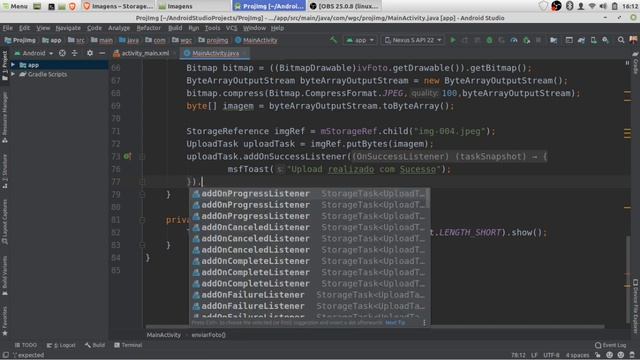Screen dimensions: 640x360
Task: Click the Stop square button in toolbar
Action: click(538, 40)
